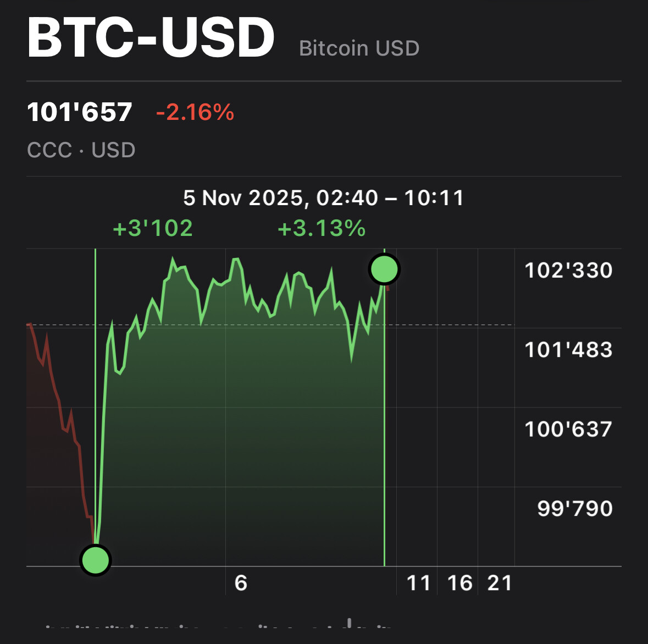Select hour 11 on the time axis

coord(418,583)
